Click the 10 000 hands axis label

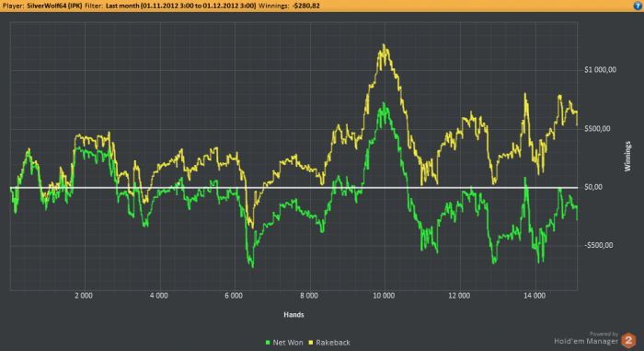pos(384,296)
